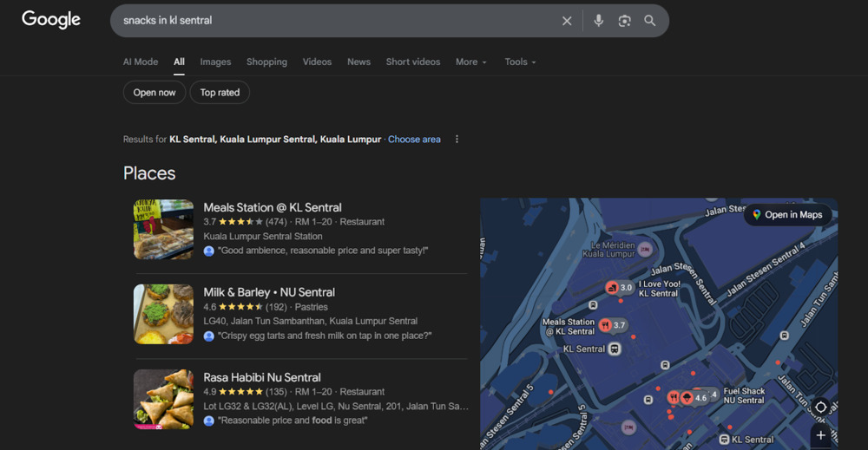This screenshot has width=868, height=450.
Task: Expand the Tools dropdown
Action: [x=520, y=62]
